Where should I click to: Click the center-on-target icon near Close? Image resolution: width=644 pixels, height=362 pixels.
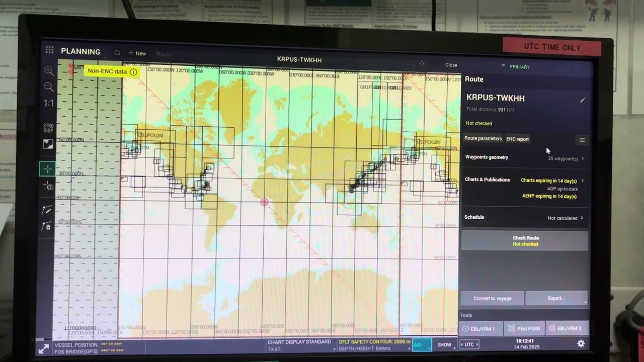point(422,64)
